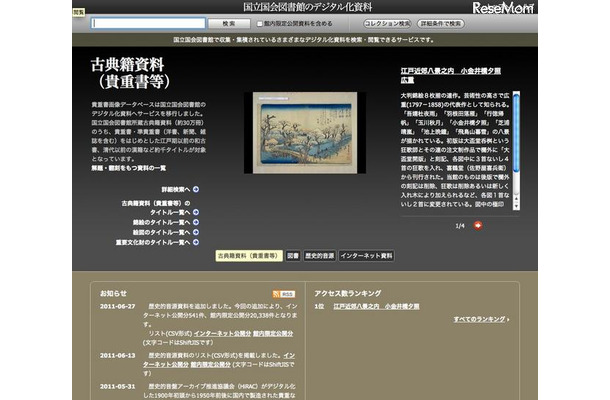Viewport: 610px width, 400px height.
Task: Open the ukiyo-e print thumbnail
Action: tap(305, 133)
